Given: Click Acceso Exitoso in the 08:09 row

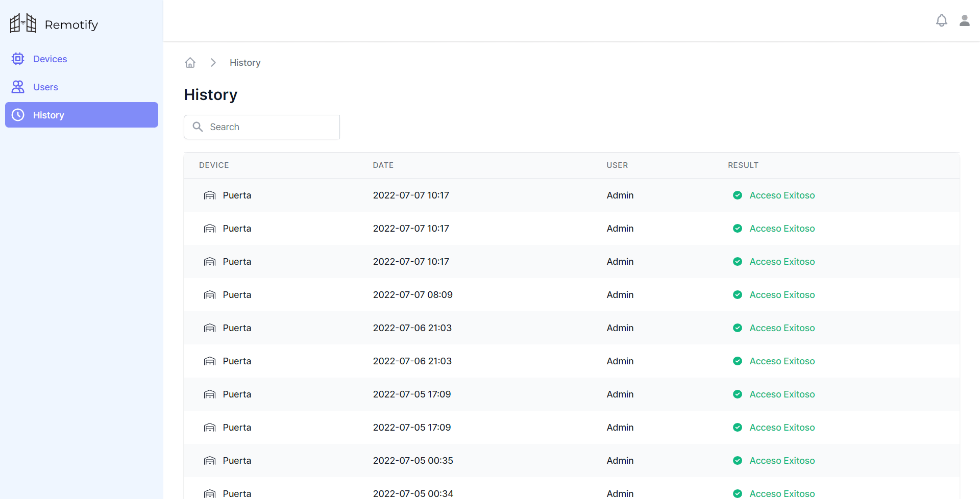Looking at the screenshot, I should click(x=782, y=295).
